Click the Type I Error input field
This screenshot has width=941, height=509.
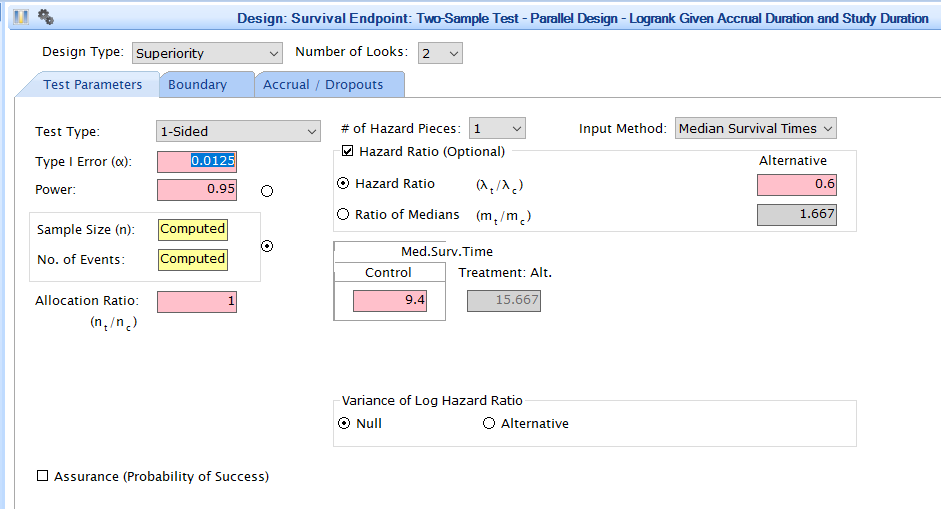pos(197,161)
